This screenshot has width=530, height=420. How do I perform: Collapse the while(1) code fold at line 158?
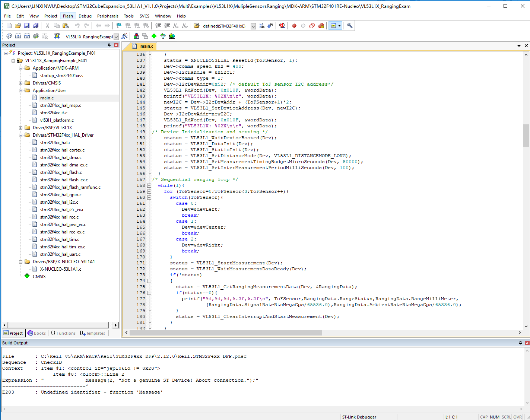[149, 185]
